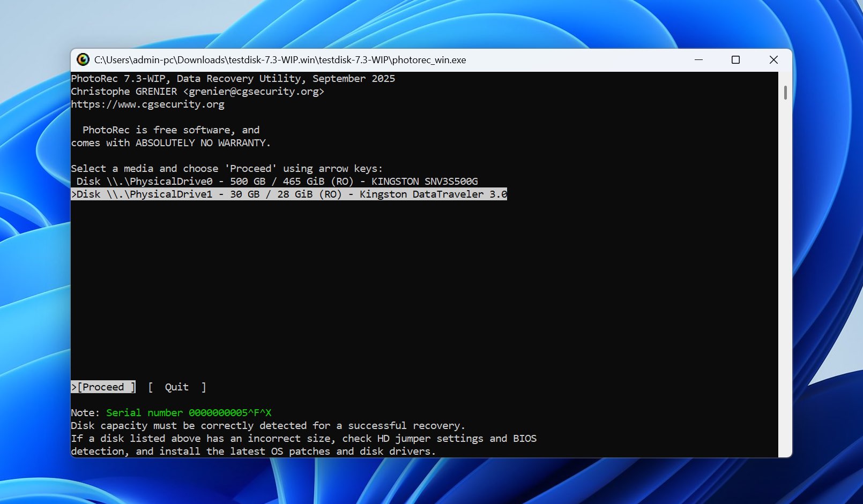Screen dimensions: 863x504
Task: Click the PhotoRec 7.3-WIP header line
Action: point(233,79)
